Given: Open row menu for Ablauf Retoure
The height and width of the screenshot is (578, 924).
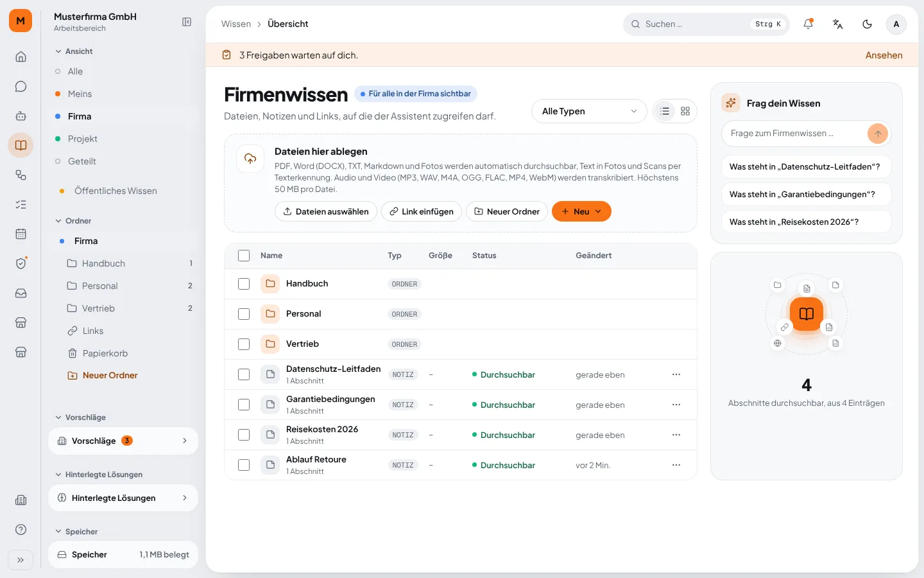Looking at the screenshot, I should pyautogui.click(x=676, y=465).
